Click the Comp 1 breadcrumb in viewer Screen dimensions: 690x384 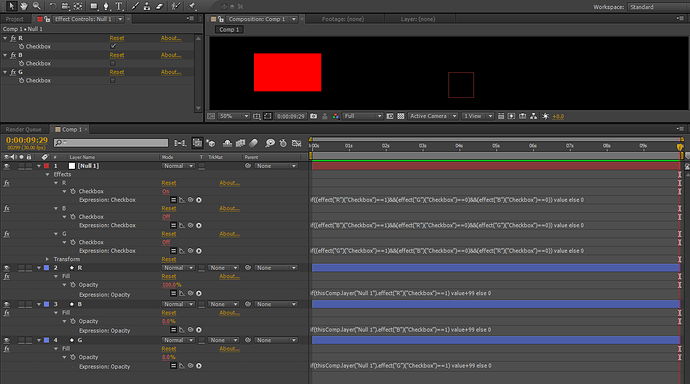[229, 30]
